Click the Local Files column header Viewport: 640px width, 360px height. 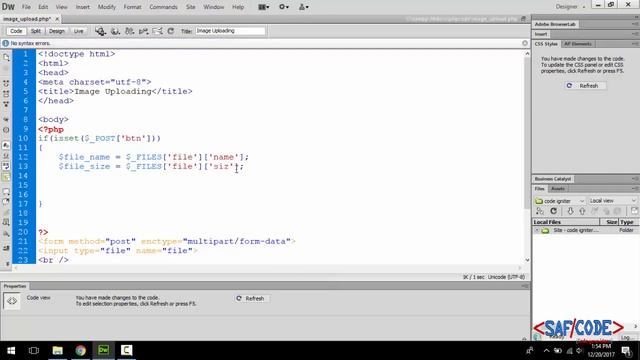point(566,222)
